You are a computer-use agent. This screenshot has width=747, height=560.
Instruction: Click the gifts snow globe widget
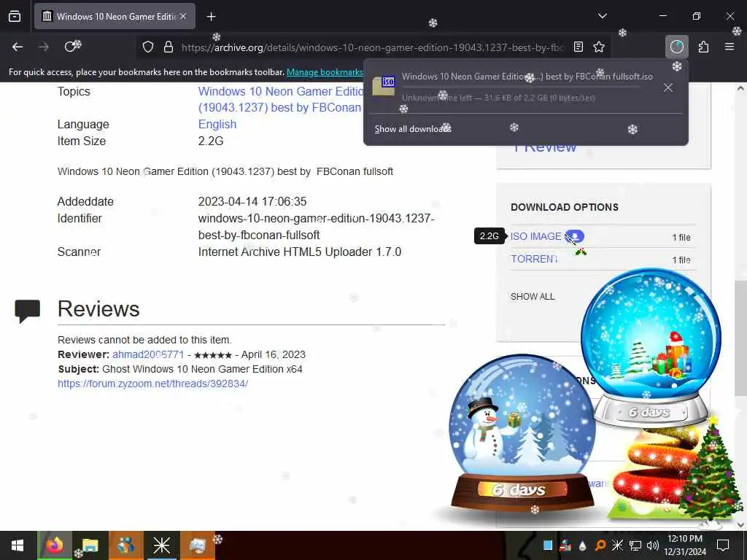click(x=651, y=348)
